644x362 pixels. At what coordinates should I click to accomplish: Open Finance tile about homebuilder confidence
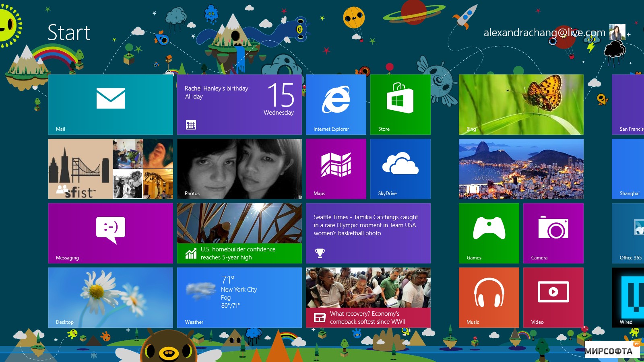tap(239, 233)
